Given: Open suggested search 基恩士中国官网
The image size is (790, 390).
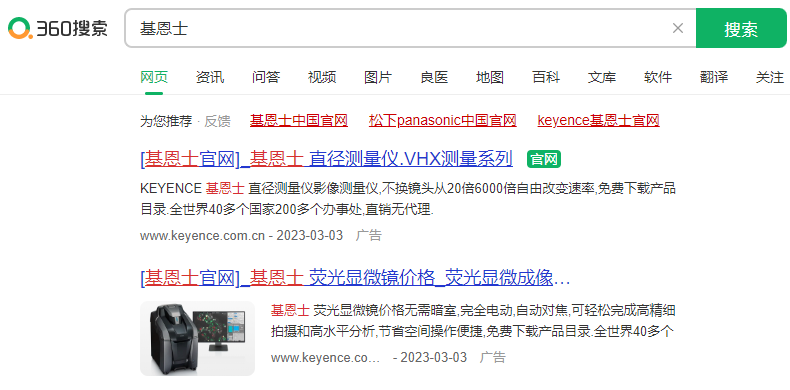Looking at the screenshot, I should (x=299, y=121).
